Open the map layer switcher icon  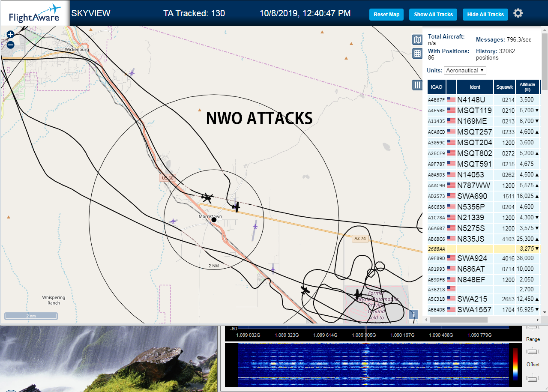pos(417,40)
